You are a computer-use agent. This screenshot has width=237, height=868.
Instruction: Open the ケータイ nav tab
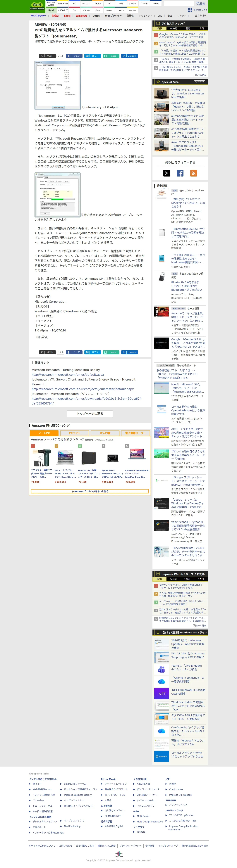pyautogui.click(x=133, y=4)
